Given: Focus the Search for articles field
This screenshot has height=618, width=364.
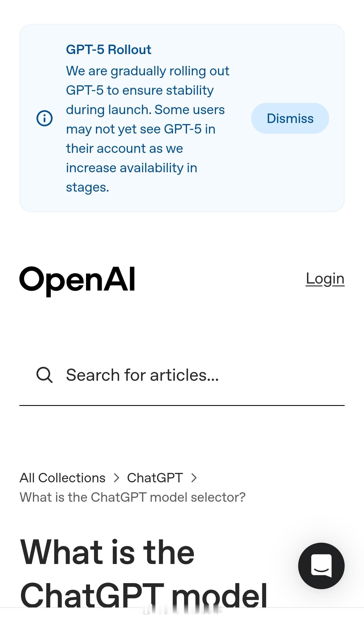Looking at the screenshot, I should (x=182, y=375).
